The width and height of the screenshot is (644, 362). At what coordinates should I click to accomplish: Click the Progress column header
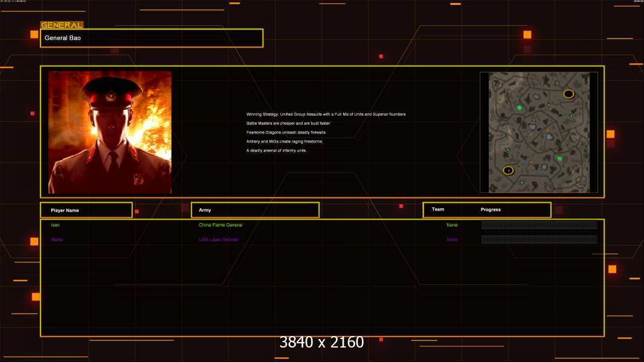click(491, 209)
